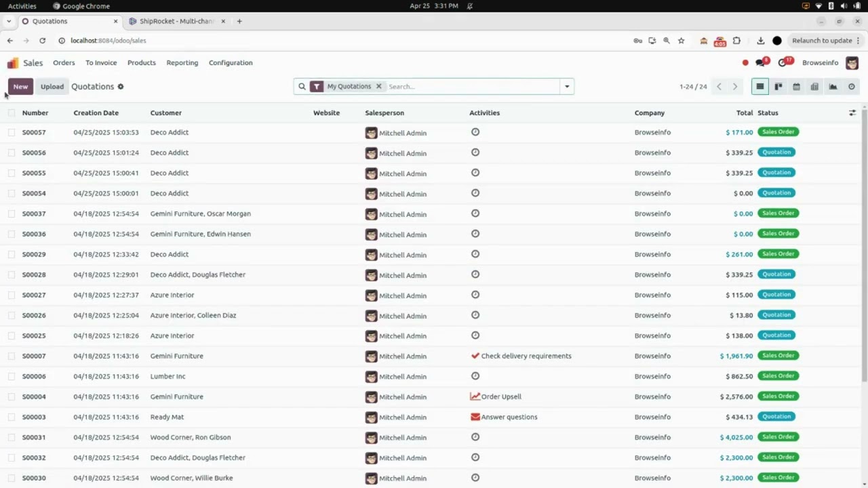
Task: Open Chrome three-dot menu
Action: coord(859,41)
